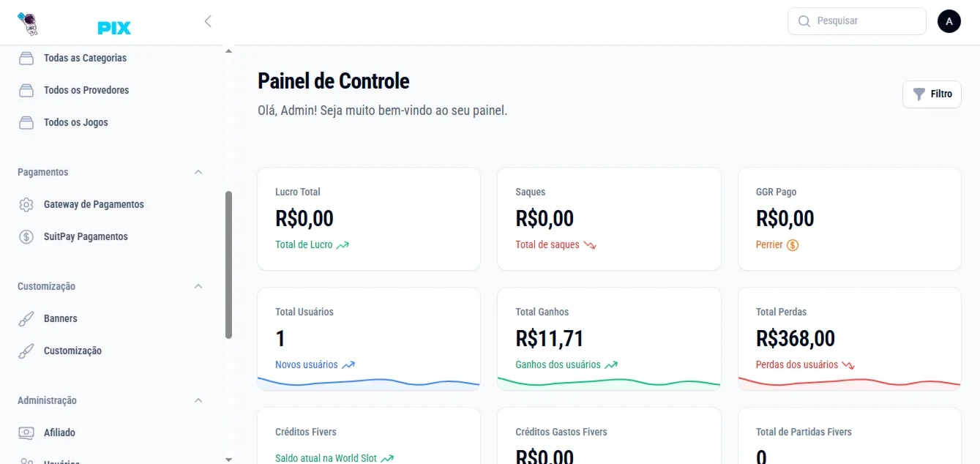Collapse the Pagamentos section
This screenshot has height=464, width=980.
pos(198,172)
